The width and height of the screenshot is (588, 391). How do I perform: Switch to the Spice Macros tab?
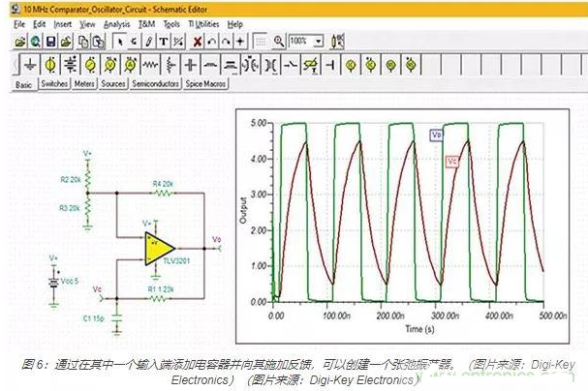205,83
